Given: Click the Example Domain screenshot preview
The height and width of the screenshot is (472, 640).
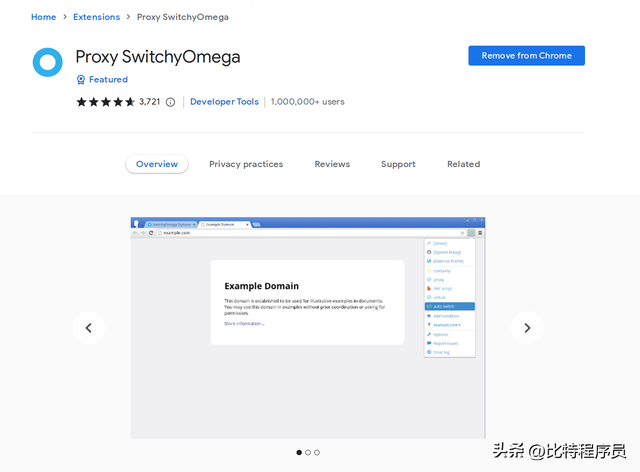Looking at the screenshot, I should (308, 328).
